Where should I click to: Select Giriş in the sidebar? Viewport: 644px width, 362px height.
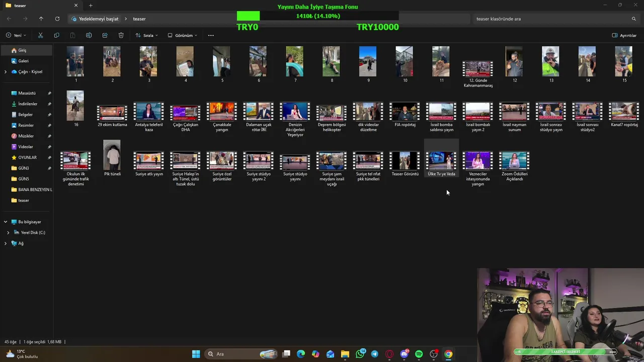coord(26,50)
